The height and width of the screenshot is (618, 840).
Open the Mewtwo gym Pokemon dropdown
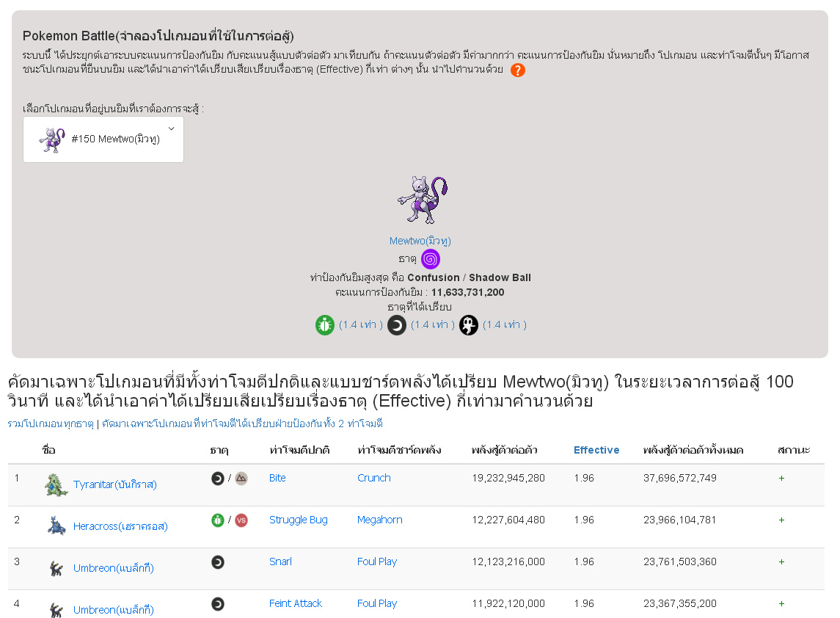(x=103, y=139)
